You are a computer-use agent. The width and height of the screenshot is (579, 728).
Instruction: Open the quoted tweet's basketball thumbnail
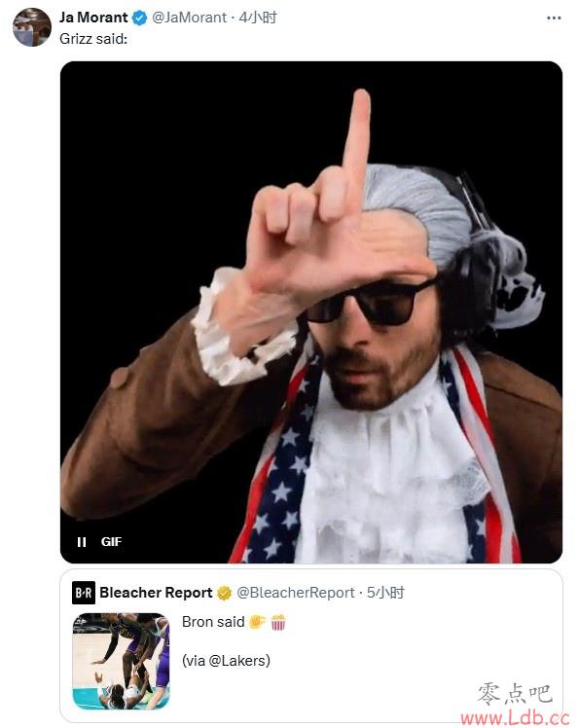[121, 661]
